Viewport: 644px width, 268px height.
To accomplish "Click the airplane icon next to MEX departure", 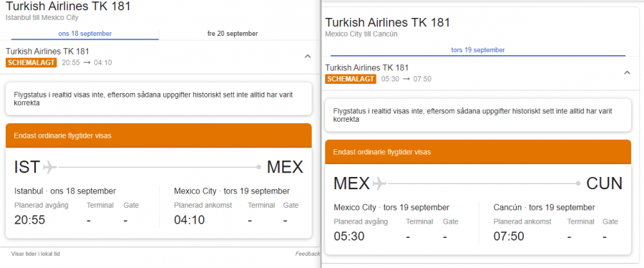I will [x=379, y=183].
